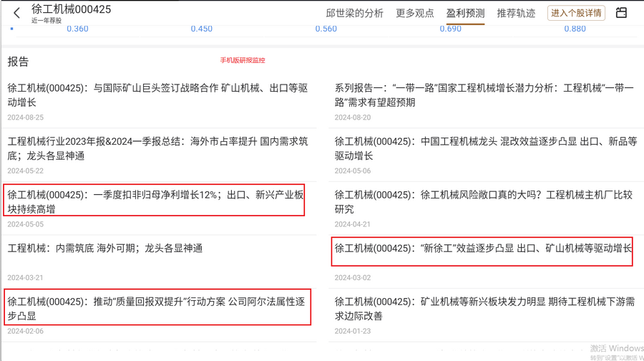This screenshot has height=361, width=644.
Task: View the 中国工程机械龙头 混改效益 report
Action: click(485, 148)
